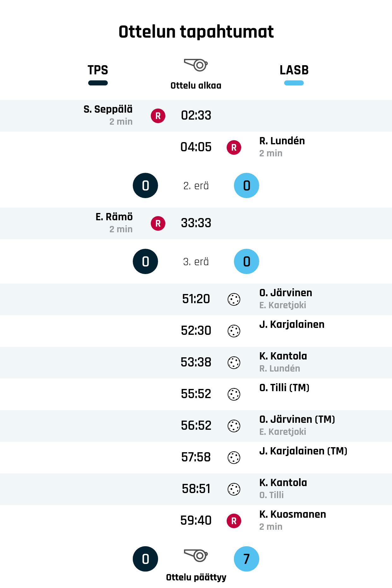This screenshot has height=588, width=392.
Task: Click the red penalty icon at 04:05
Action: click(x=234, y=147)
